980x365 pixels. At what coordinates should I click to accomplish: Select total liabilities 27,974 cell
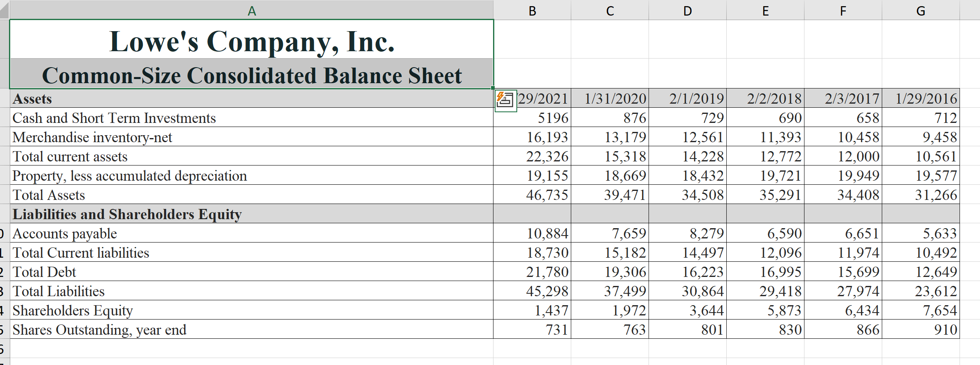tap(843, 291)
